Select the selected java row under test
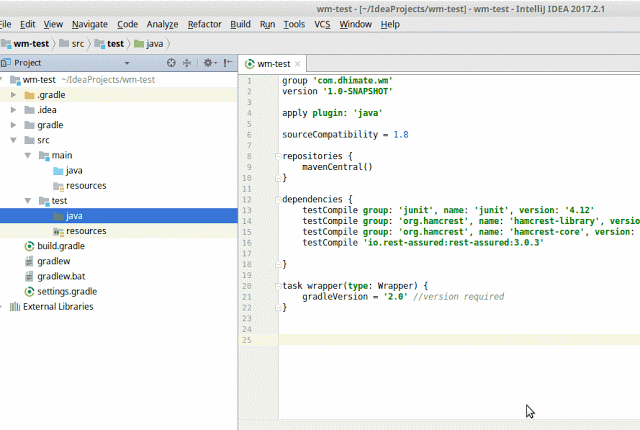Viewport: 640px width, 430px height. pyautogui.click(x=119, y=216)
